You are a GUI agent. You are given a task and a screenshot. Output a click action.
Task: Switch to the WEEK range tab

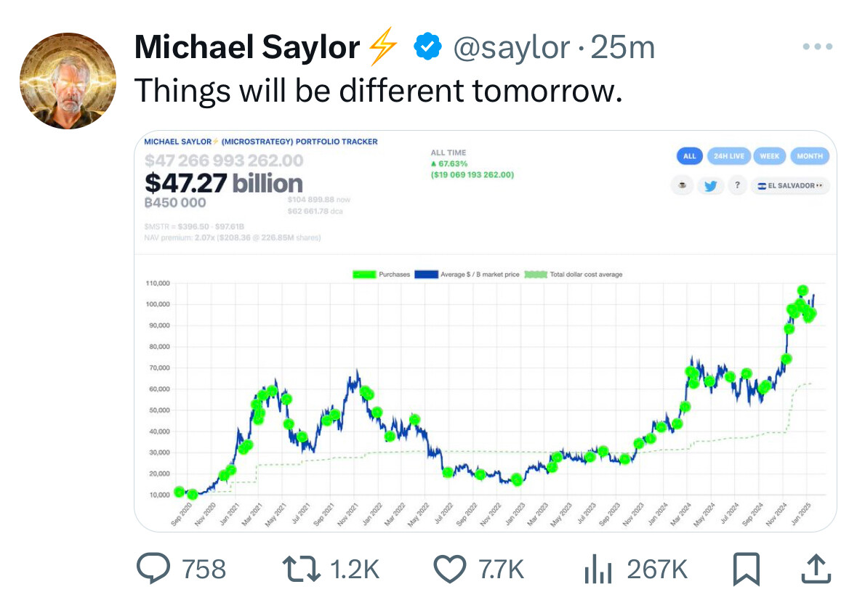pyautogui.click(x=770, y=156)
